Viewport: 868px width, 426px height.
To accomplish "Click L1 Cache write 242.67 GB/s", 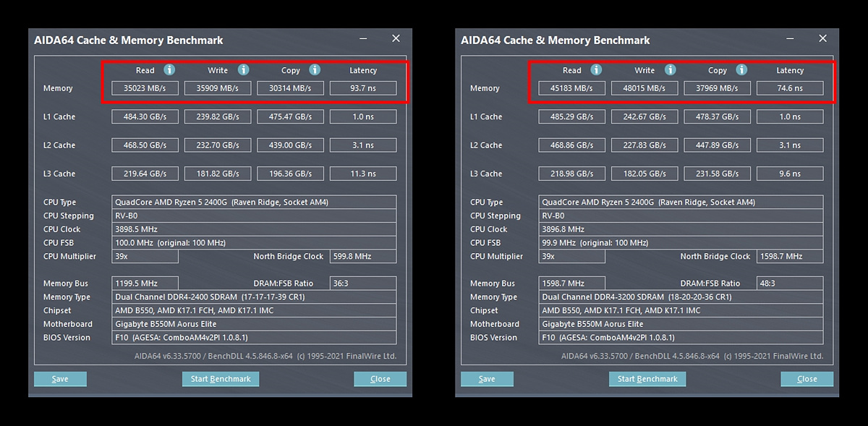I will click(644, 116).
